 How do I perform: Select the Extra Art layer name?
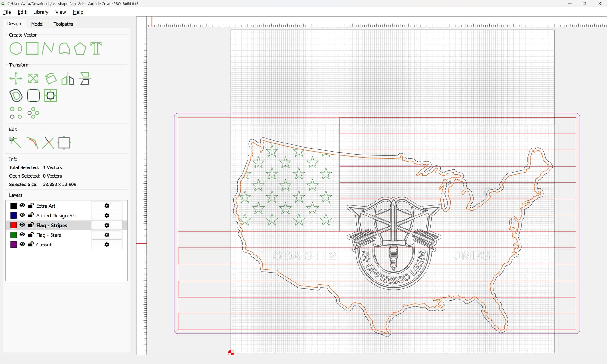46,206
